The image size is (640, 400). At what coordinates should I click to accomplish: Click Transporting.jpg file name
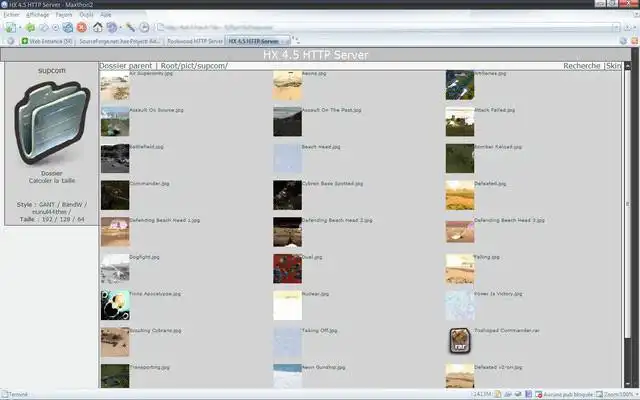tap(149, 367)
